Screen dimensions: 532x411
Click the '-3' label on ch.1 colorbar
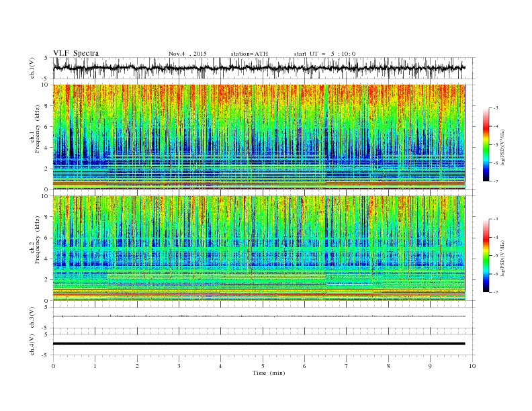[495, 108]
